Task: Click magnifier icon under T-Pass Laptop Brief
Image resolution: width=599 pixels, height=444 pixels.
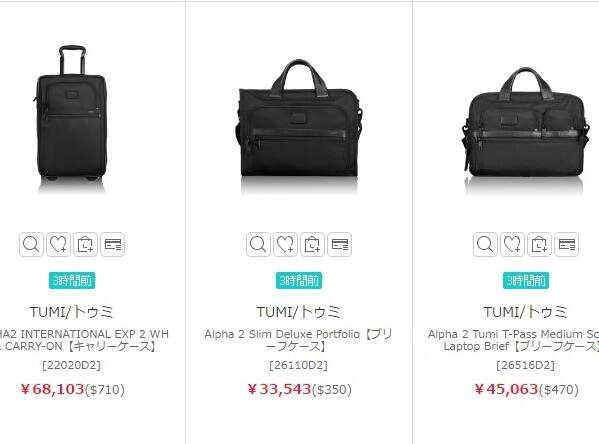Action: click(485, 244)
